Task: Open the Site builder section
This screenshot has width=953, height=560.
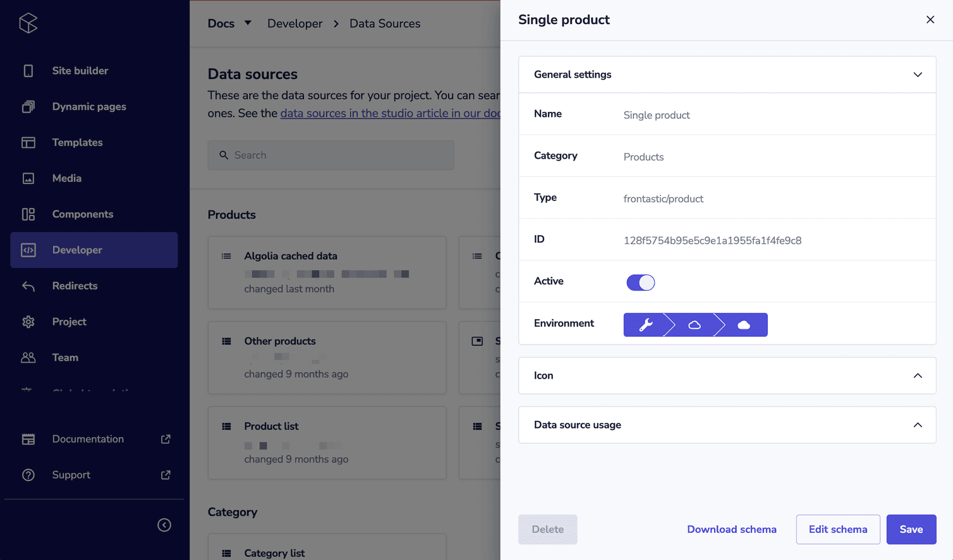Action: [28, 70]
